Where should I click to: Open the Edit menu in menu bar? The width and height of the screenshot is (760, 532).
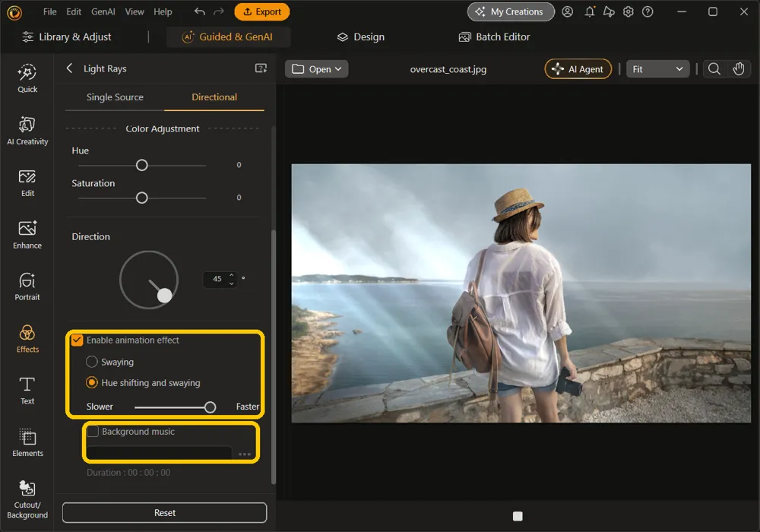point(74,11)
